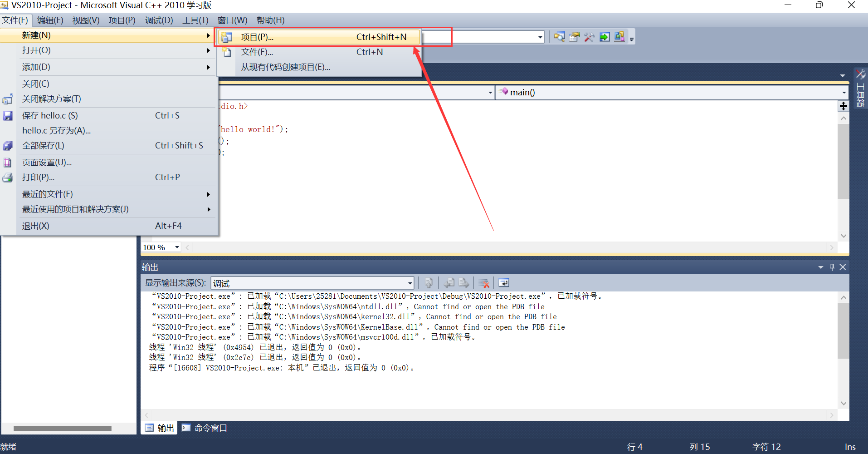
Task: Choose 关闭解决方案(T) Close Solution
Action: (108, 99)
